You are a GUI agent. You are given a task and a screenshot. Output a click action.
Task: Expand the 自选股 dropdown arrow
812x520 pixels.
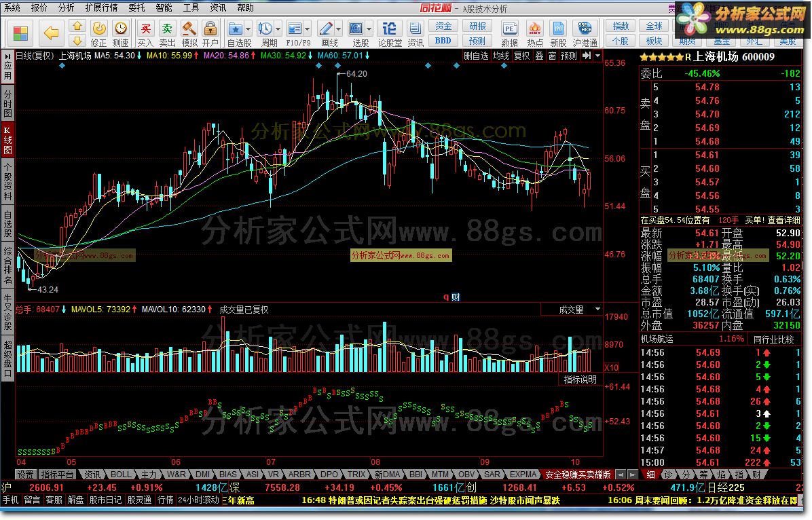pos(248,29)
